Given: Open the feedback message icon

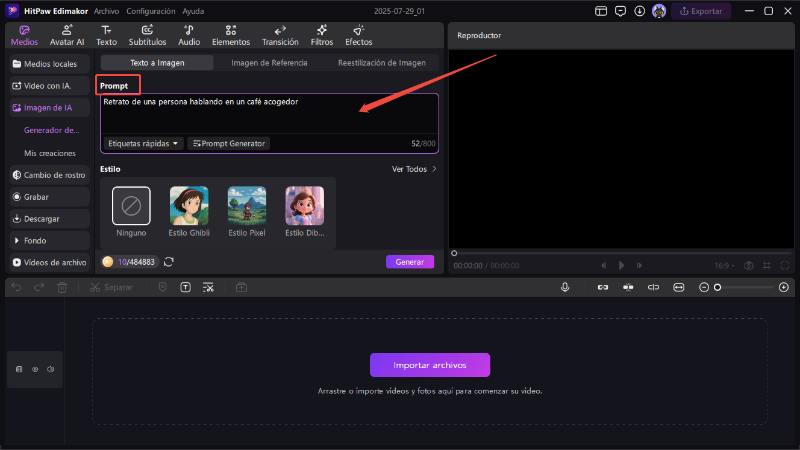Looking at the screenshot, I should pos(620,11).
